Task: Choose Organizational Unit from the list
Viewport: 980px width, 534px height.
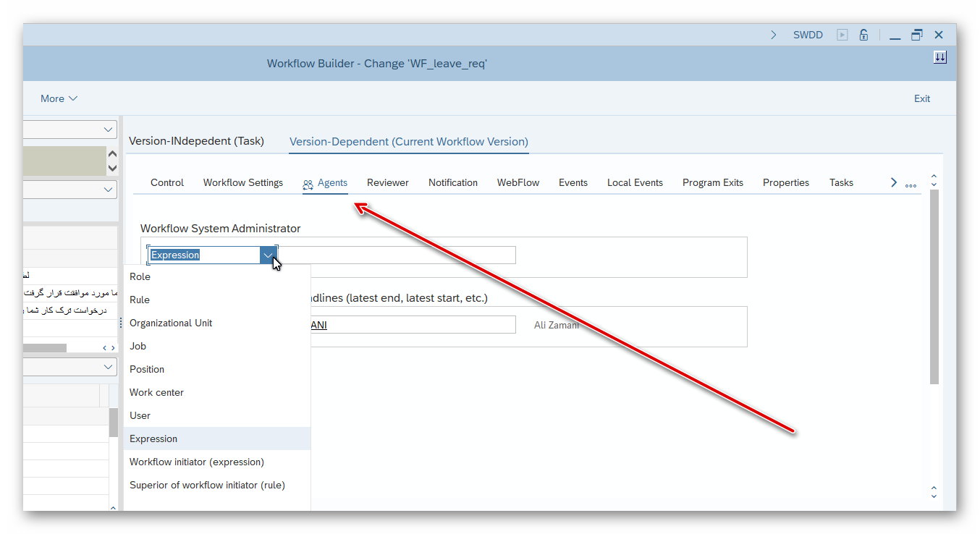Action: pyautogui.click(x=171, y=323)
